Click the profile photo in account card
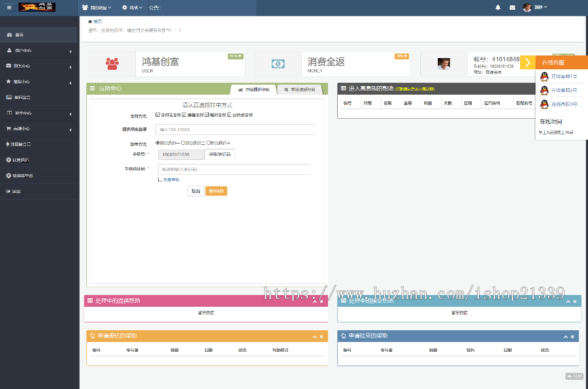 click(444, 64)
